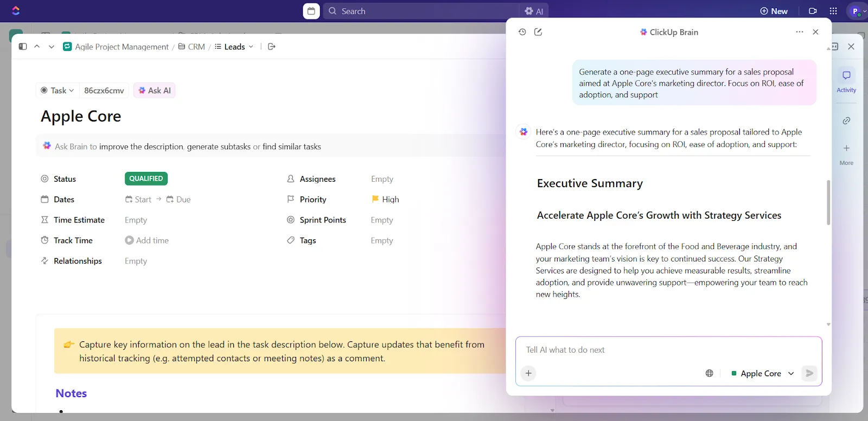
Task: Start a new Brain chat icon
Action: click(538, 32)
